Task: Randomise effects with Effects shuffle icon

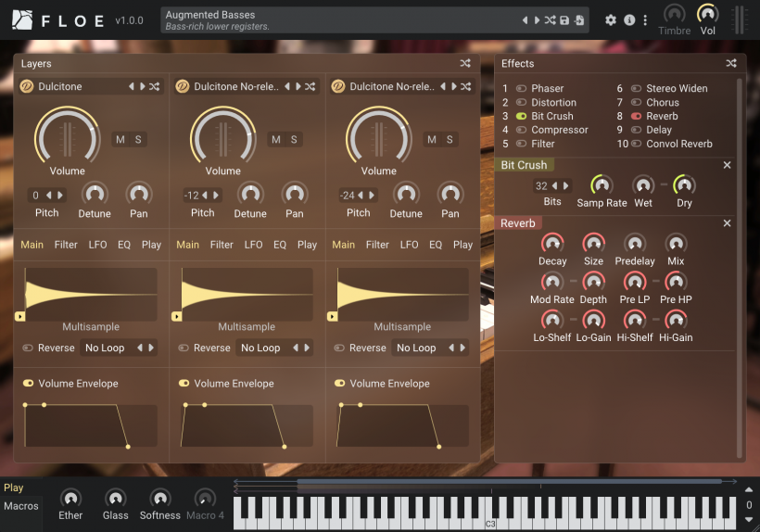Action: tap(731, 63)
